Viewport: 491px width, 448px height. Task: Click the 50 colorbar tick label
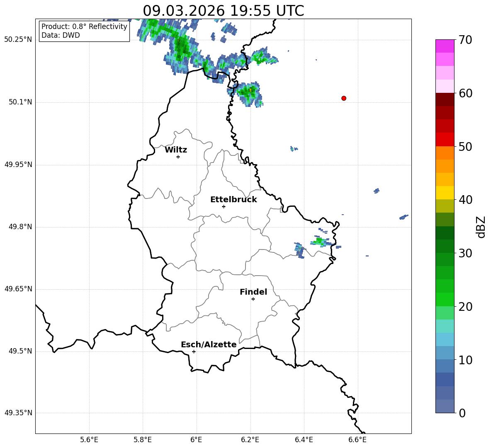(465, 146)
